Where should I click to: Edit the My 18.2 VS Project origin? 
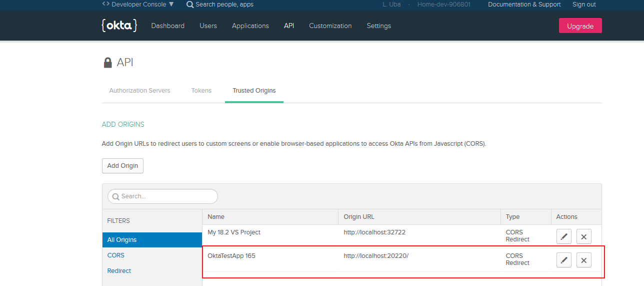(564, 236)
